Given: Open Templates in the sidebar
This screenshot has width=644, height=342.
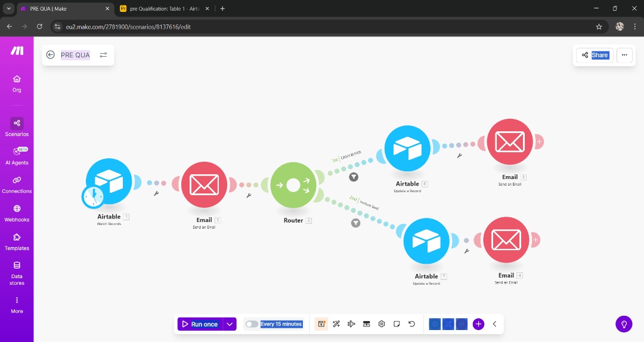Looking at the screenshot, I should [x=17, y=242].
